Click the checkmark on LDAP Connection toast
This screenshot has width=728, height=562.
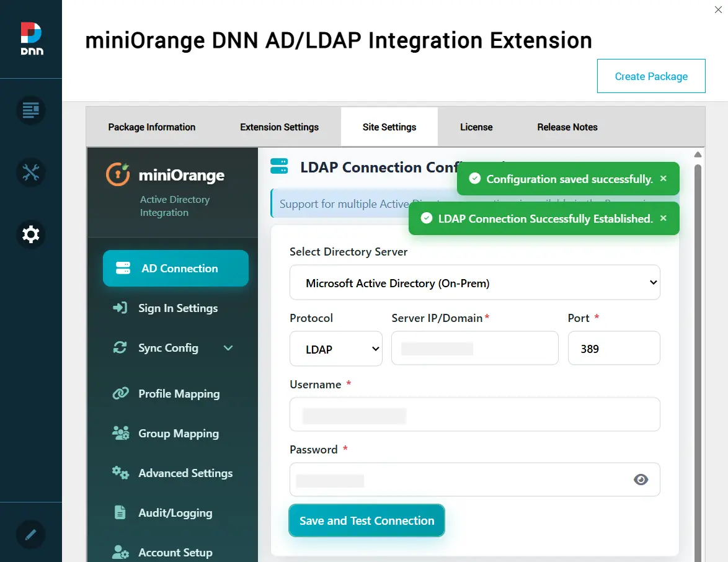(x=426, y=218)
